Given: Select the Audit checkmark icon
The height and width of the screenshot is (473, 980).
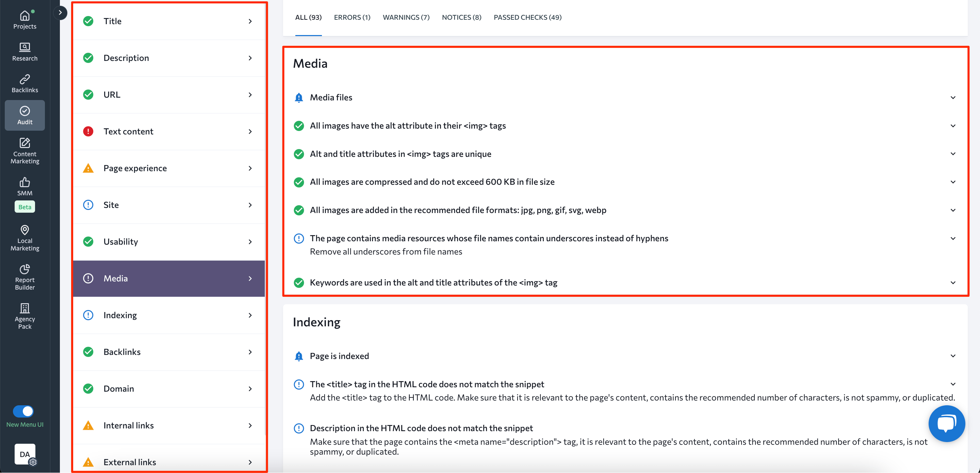Looking at the screenshot, I should 25,111.
